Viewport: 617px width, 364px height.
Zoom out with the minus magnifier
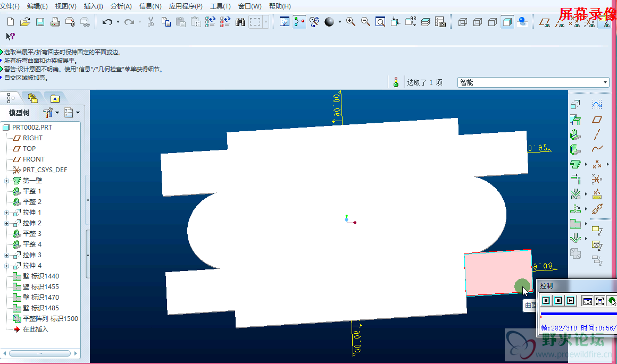(365, 22)
